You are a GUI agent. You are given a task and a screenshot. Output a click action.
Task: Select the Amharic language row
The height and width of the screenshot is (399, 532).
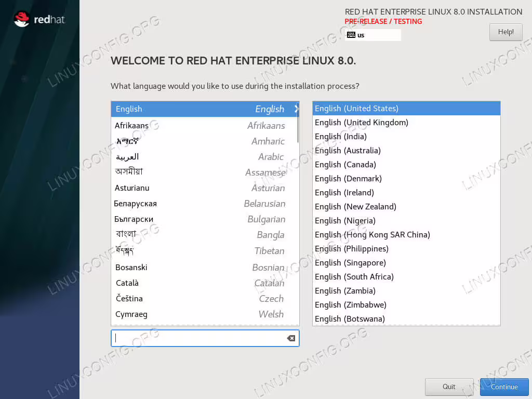click(205, 141)
